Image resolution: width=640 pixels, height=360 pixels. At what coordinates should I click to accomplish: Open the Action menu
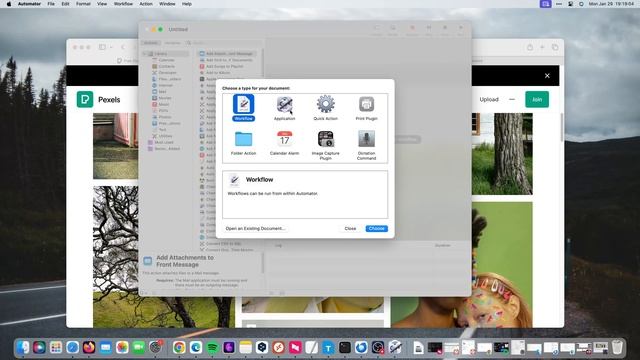(x=146, y=4)
